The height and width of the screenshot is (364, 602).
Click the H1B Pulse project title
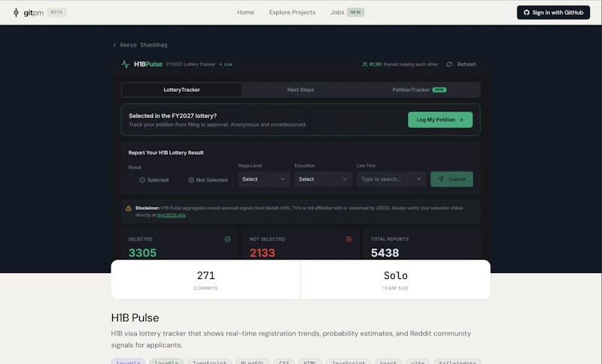(135, 318)
